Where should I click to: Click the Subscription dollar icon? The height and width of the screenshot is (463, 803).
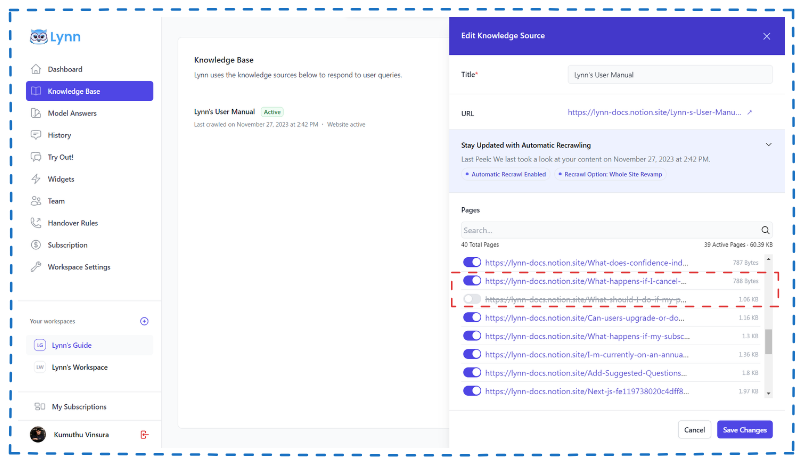pyautogui.click(x=37, y=245)
